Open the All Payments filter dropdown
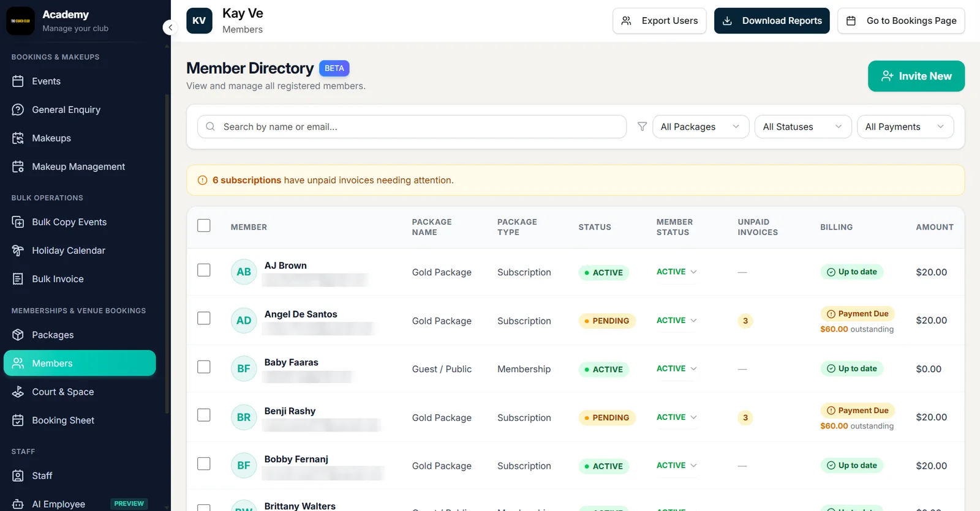This screenshot has width=980, height=511. coord(905,127)
